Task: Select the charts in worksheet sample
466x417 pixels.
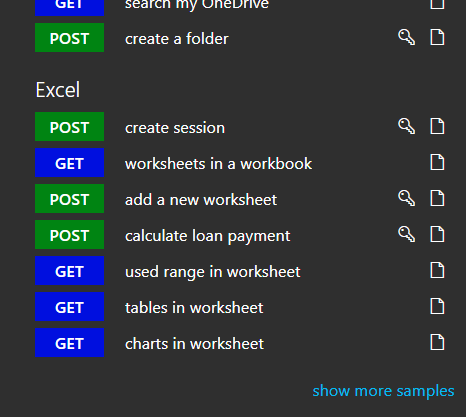Action: click(194, 344)
